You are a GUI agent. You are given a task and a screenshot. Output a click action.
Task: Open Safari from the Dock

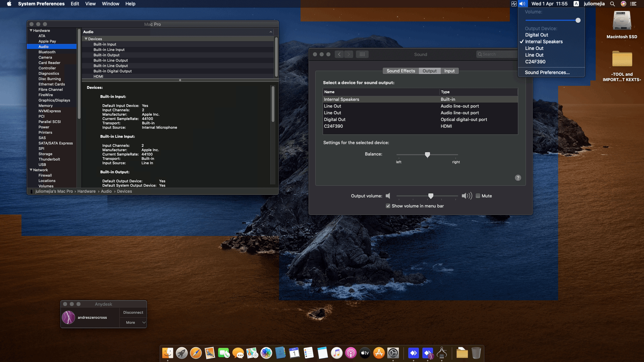point(196,353)
